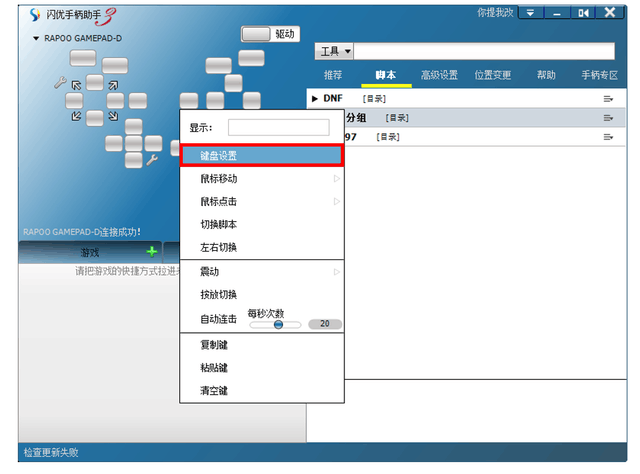Open 鼠标点击 submenu entry
This screenshot has height=474, width=640.
[x=262, y=201]
